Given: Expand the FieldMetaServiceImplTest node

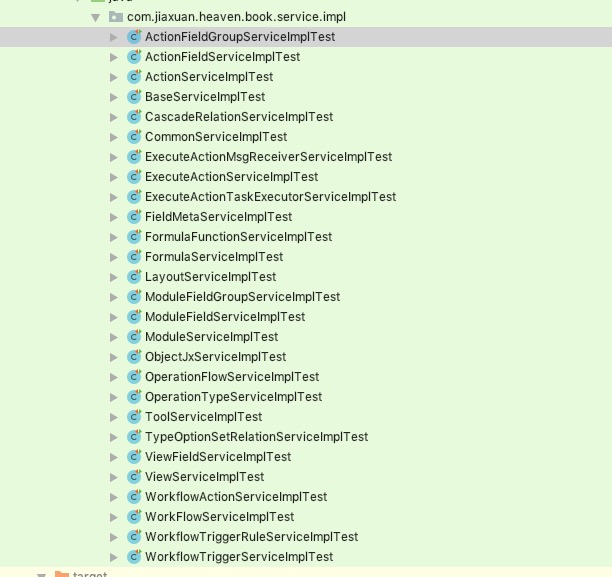Looking at the screenshot, I should [114, 217].
